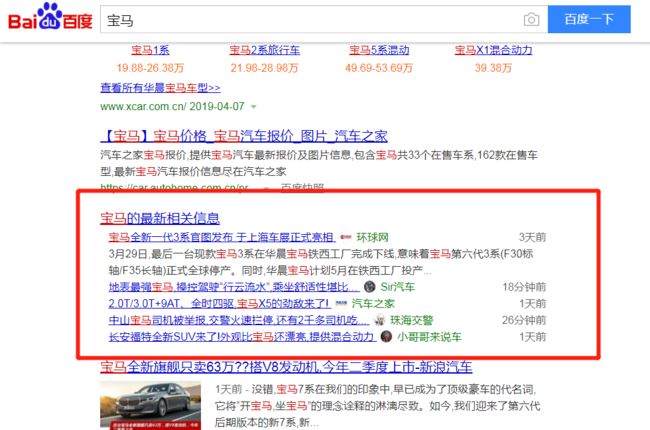The width and height of the screenshot is (650, 430).
Task: Open 宝马全新旗舰只卖63万 新浪汽车 result
Action: (x=286, y=367)
